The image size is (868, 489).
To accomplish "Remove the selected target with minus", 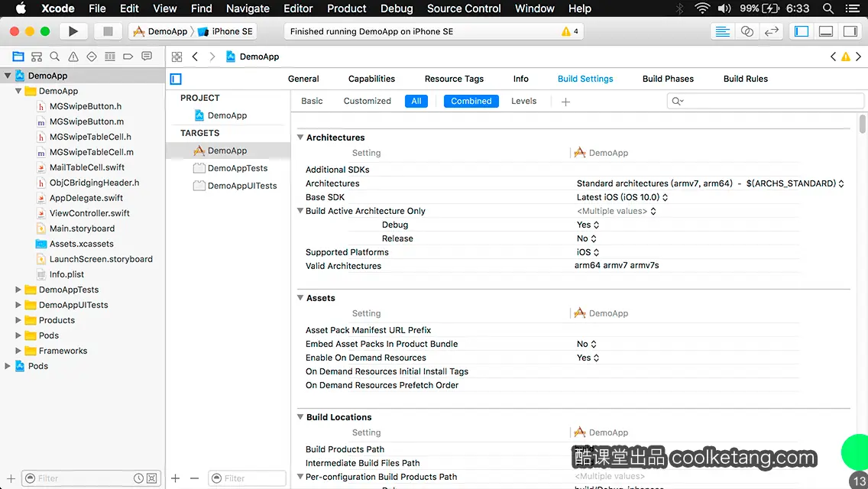I will coord(194,478).
